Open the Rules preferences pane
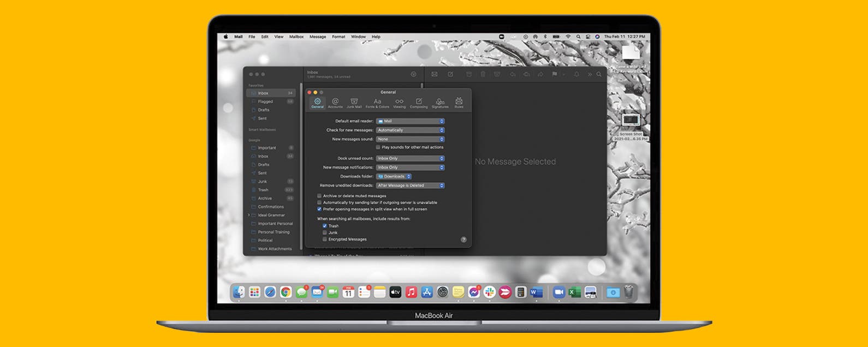The height and width of the screenshot is (347, 868). [459, 103]
